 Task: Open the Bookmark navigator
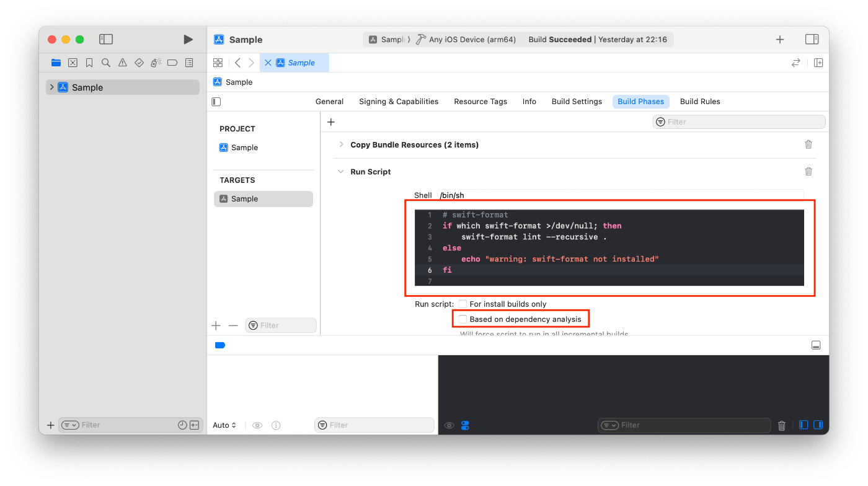89,63
